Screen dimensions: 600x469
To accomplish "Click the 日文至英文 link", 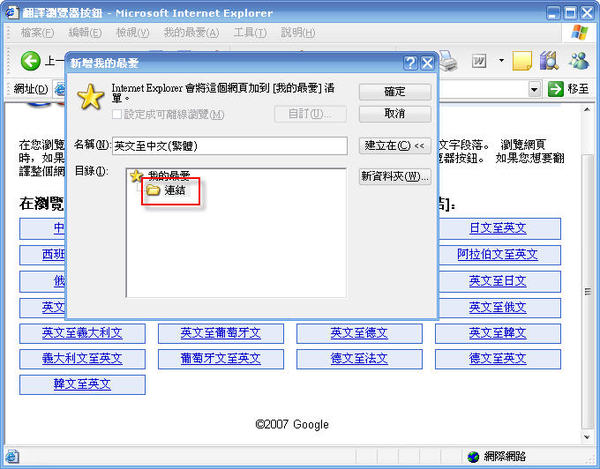I will point(497,228).
